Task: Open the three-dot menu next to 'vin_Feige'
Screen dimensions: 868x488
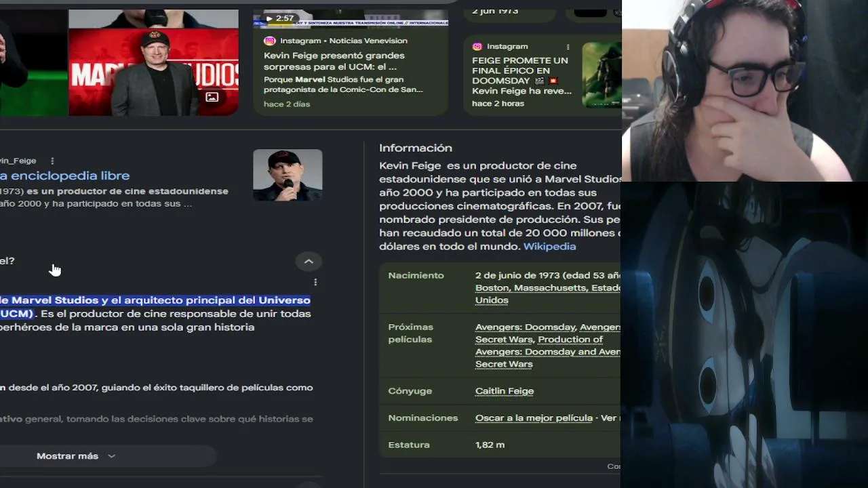Action: (52, 161)
